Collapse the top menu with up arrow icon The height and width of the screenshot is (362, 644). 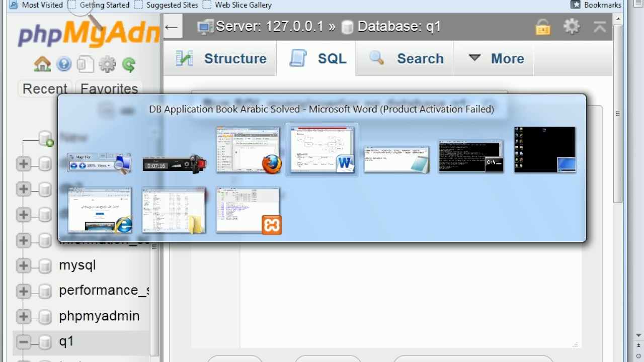(600, 27)
